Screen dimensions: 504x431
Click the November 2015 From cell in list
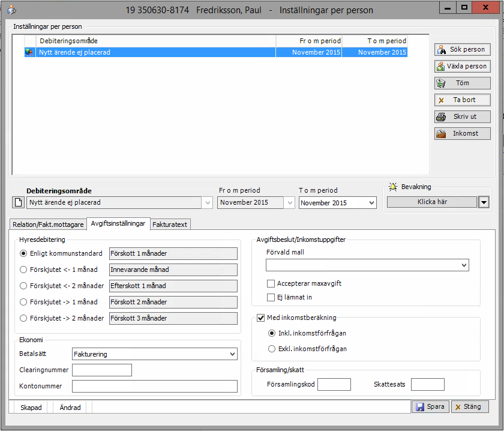tap(309, 52)
